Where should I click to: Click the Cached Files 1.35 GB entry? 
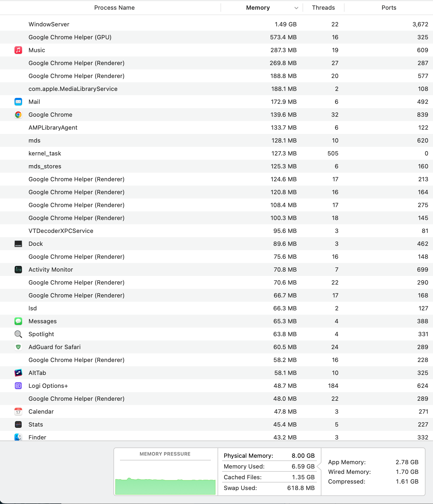tap(269, 477)
